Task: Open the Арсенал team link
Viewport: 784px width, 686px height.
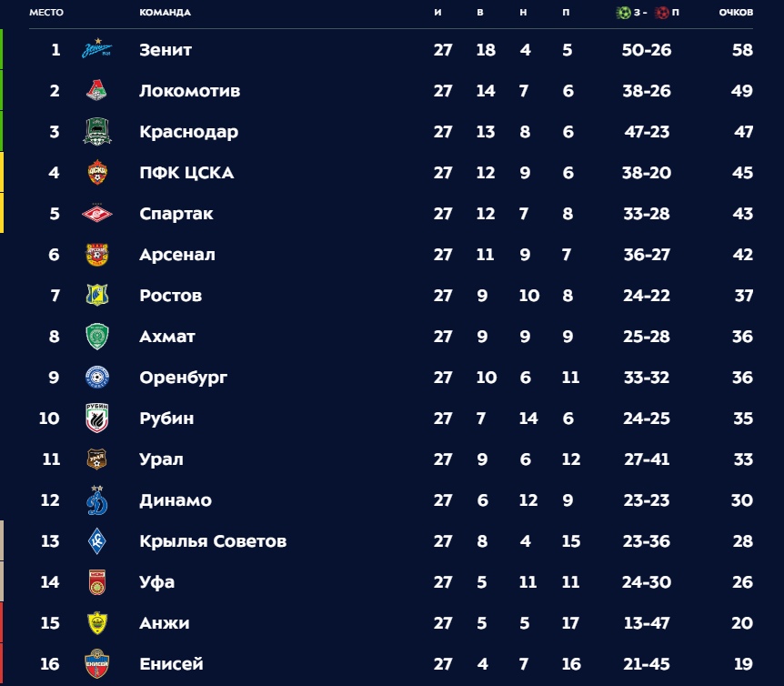Action: click(177, 255)
